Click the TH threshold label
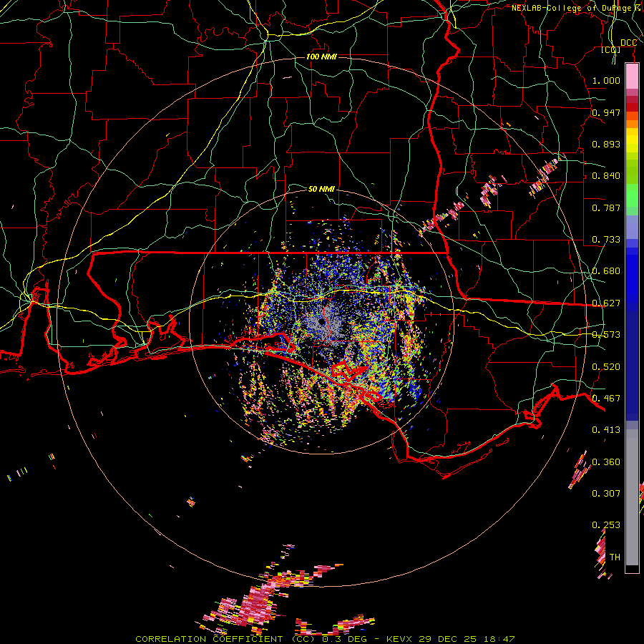 tap(615, 557)
